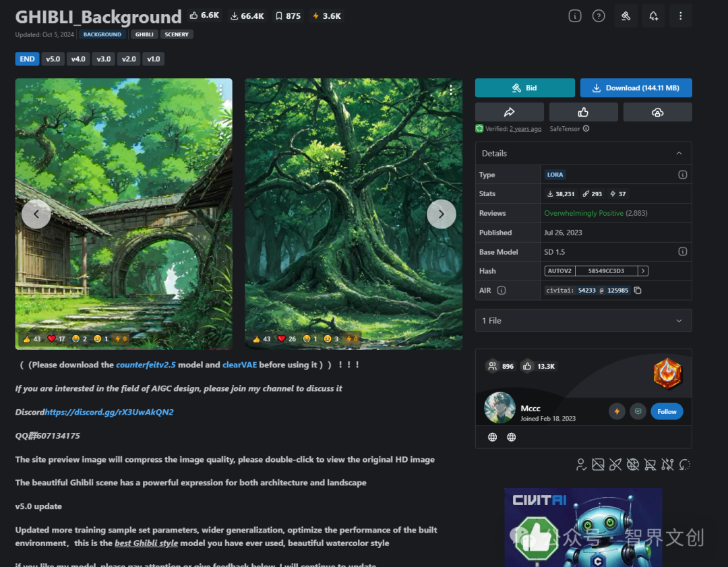Click the first user permission icon

pyautogui.click(x=581, y=465)
